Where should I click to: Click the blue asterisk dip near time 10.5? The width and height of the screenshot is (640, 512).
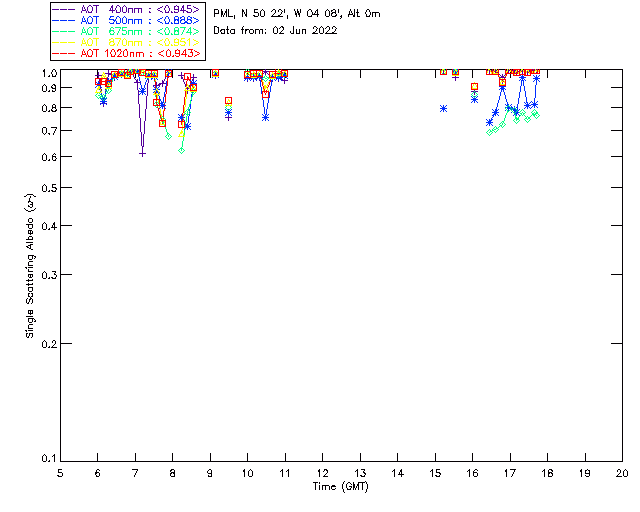tap(266, 117)
